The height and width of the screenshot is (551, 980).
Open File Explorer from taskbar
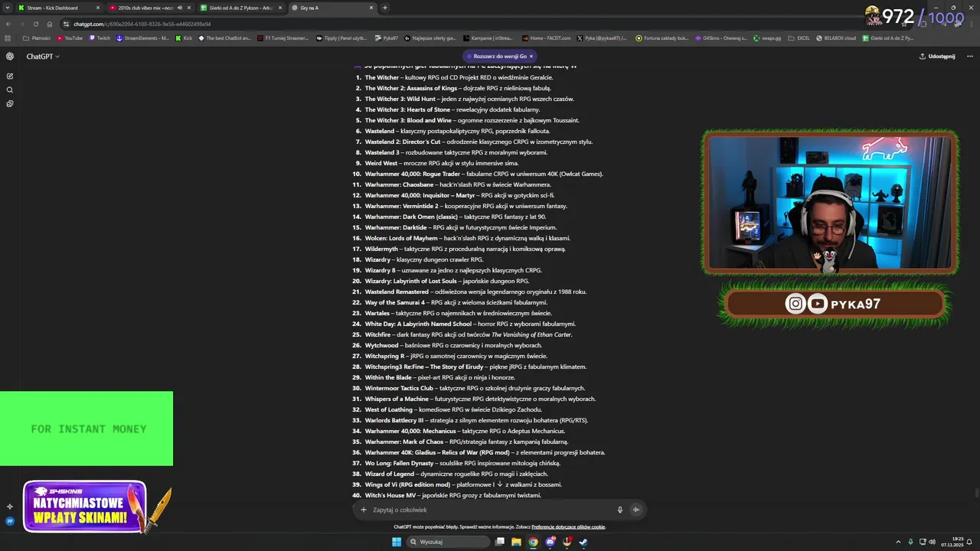517,542
